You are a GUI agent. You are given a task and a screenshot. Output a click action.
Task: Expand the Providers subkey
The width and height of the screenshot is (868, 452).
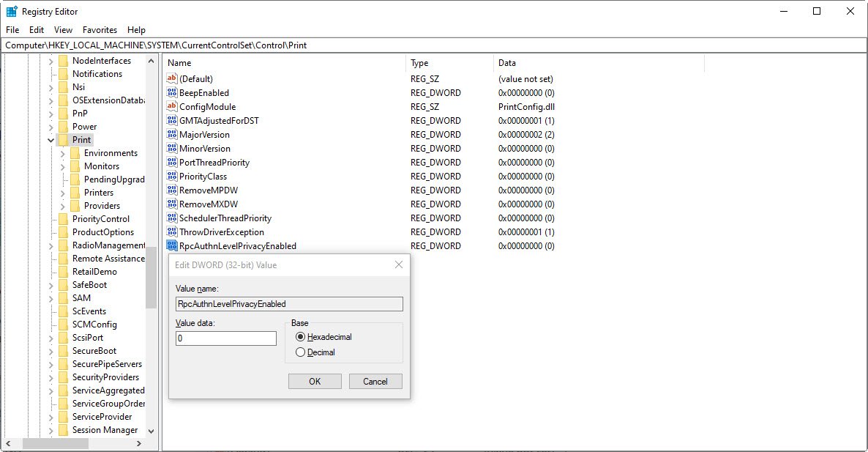[x=62, y=206]
